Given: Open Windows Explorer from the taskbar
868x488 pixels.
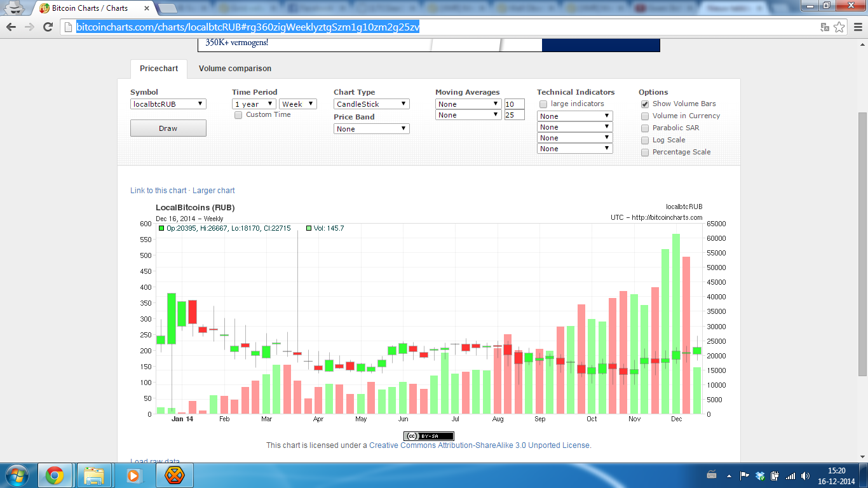Looking at the screenshot, I should (x=94, y=475).
